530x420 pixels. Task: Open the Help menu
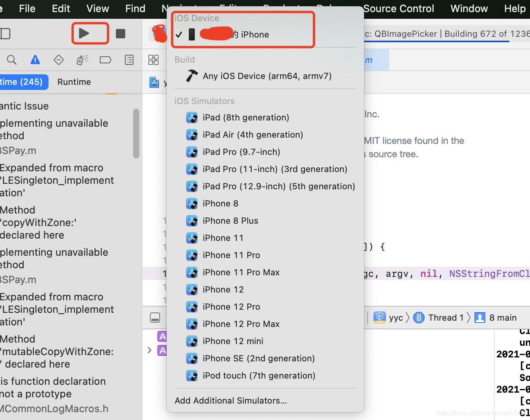pos(515,9)
